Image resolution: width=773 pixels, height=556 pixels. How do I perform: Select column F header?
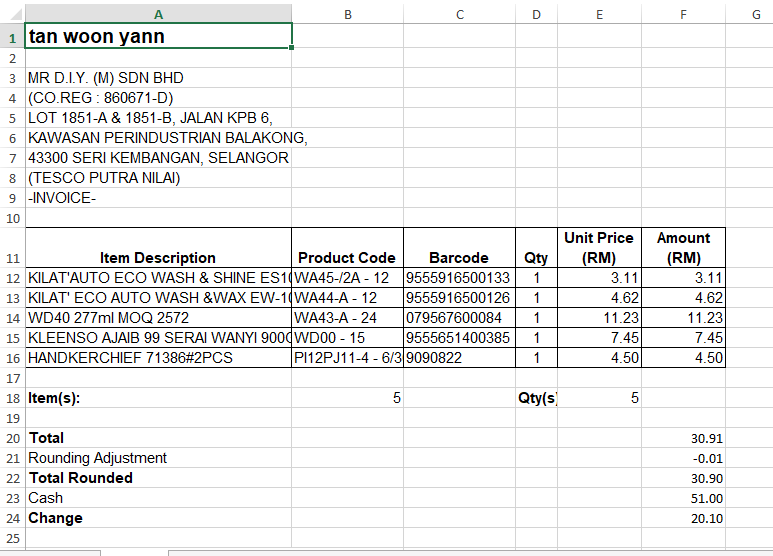(683, 15)
